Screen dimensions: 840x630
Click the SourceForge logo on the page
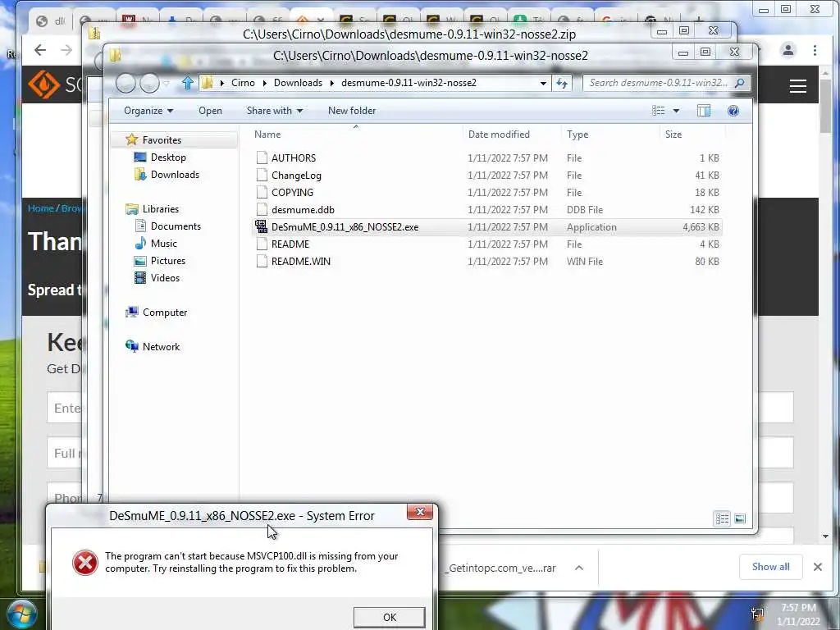click(43, 84)
